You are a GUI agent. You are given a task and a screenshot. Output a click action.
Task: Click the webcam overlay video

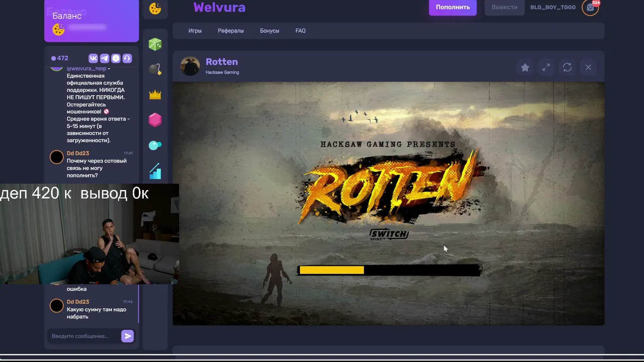click(x=90, y=234)
